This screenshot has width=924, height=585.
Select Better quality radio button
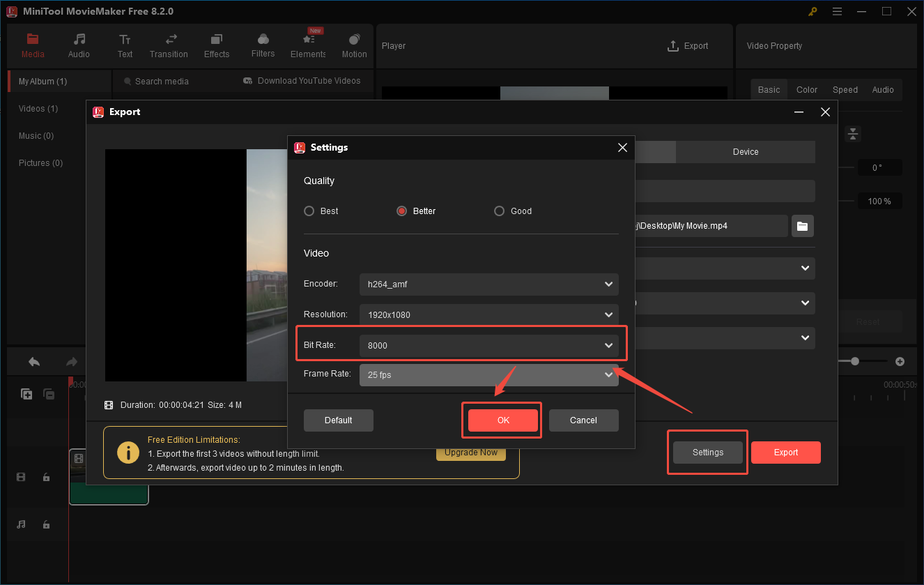click(x=401, y=211)
